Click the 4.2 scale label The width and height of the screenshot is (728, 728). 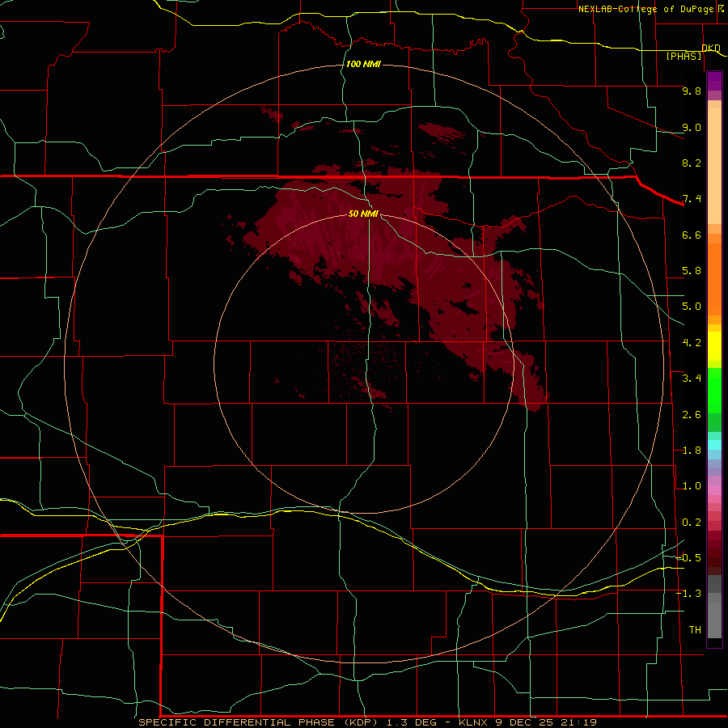coord(692,343)
